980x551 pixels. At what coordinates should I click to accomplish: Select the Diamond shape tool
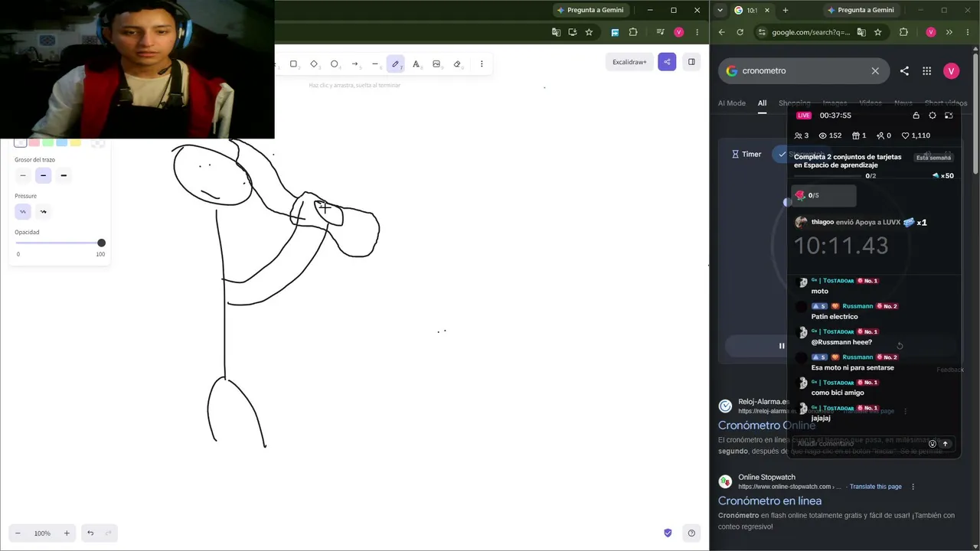[x=314, y=64]
